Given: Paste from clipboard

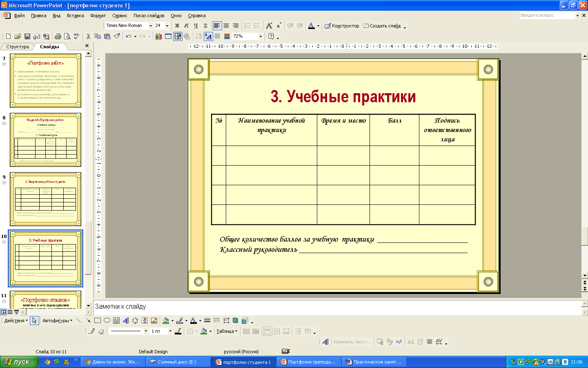Looking at the screenshot, I should click(x=107, y=36).
